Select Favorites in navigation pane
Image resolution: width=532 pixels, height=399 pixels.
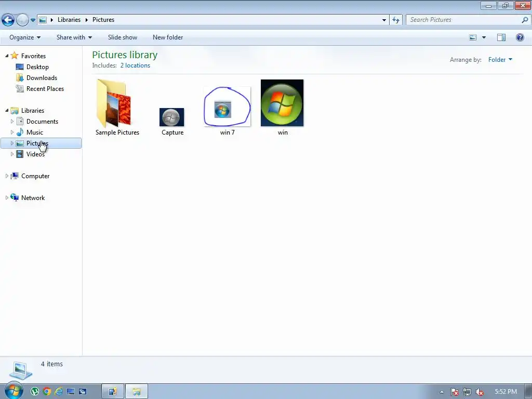[33, 56]
